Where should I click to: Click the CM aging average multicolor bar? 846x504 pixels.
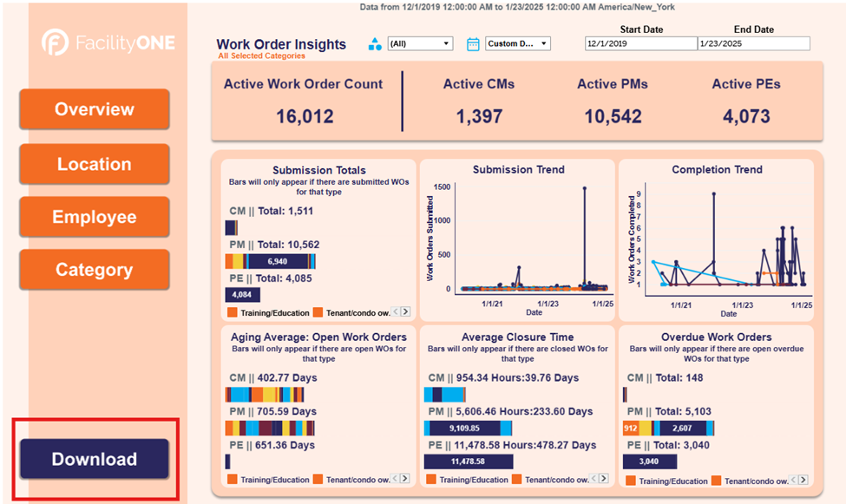click(x=265, y=395)
